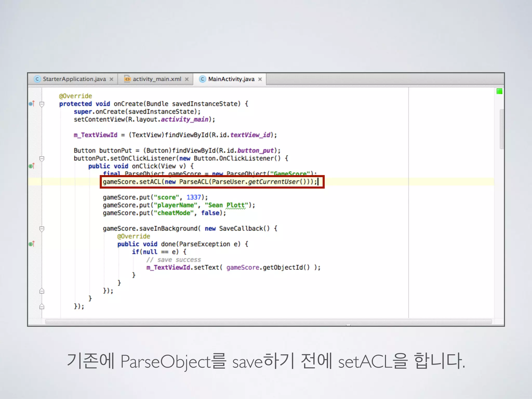This screenshot has height=399, width=532.
Task: Click the class icon on MainActivity.java tab
Action: tap(202, 79)
